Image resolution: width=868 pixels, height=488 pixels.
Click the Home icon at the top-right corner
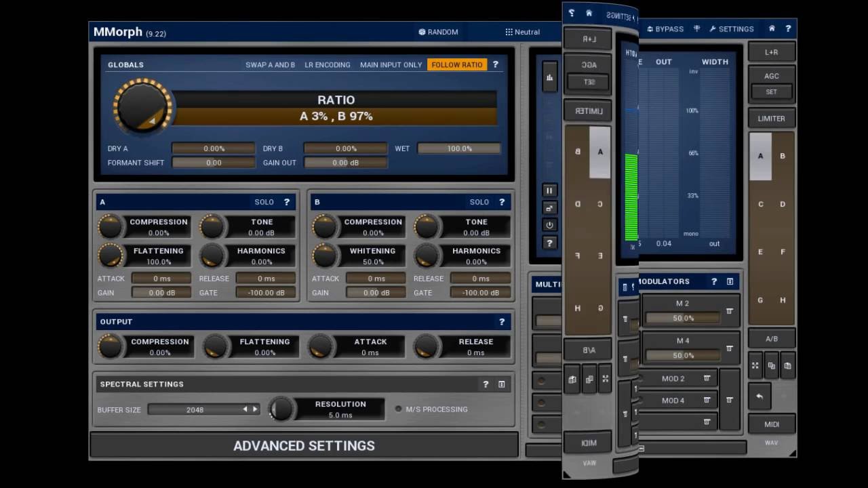(772, 28)
